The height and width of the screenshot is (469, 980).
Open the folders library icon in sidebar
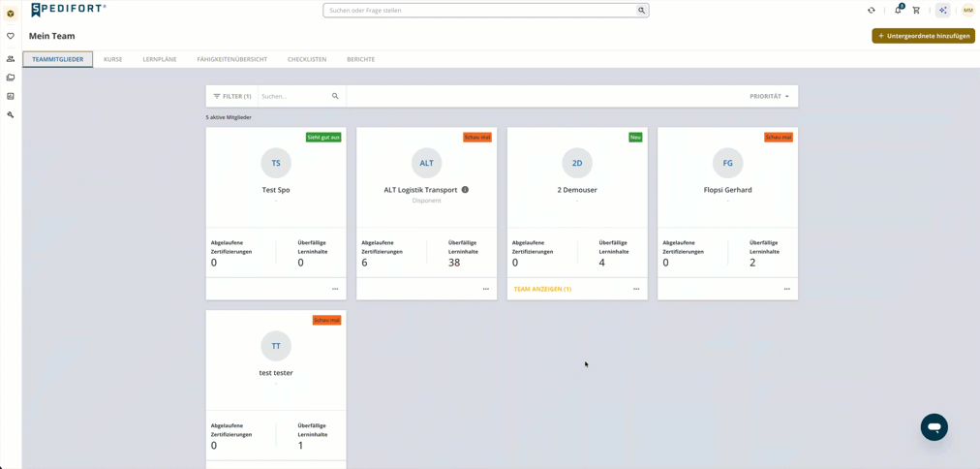pyautogui.click(x=11, y=78)
